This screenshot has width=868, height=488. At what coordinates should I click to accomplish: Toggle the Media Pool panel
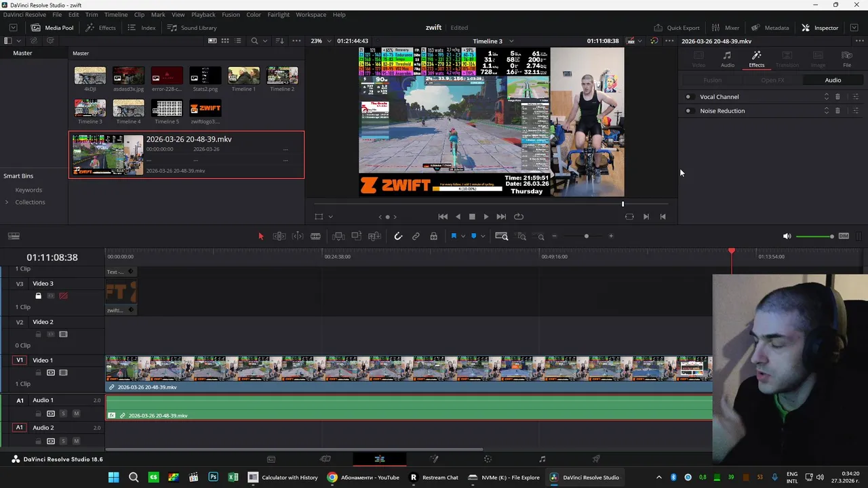point(52,28)
